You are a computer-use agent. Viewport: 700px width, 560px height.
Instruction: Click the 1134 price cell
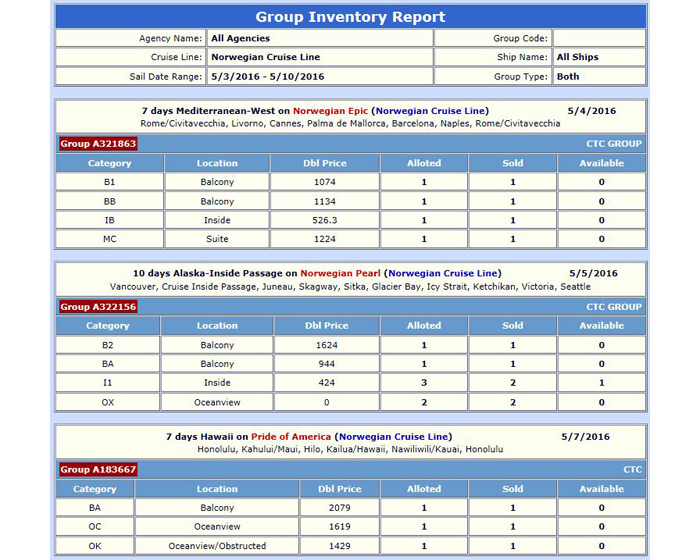(x=325, y=201)
